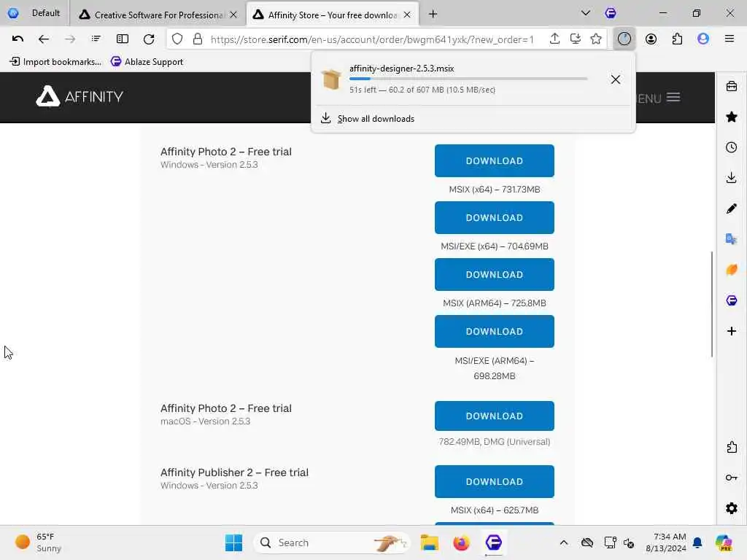
Task: Open the downloads panel in sidebar
Action: pos(732,178)
